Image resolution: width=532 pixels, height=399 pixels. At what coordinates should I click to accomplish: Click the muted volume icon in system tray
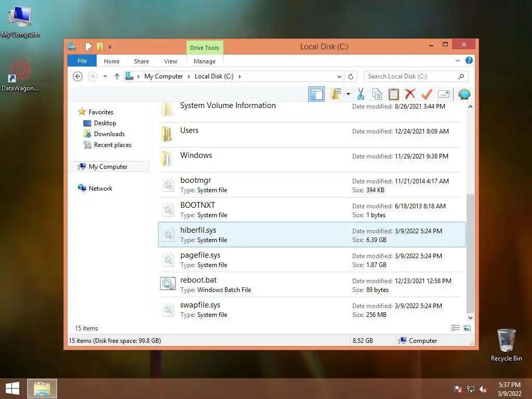[483, 389]
